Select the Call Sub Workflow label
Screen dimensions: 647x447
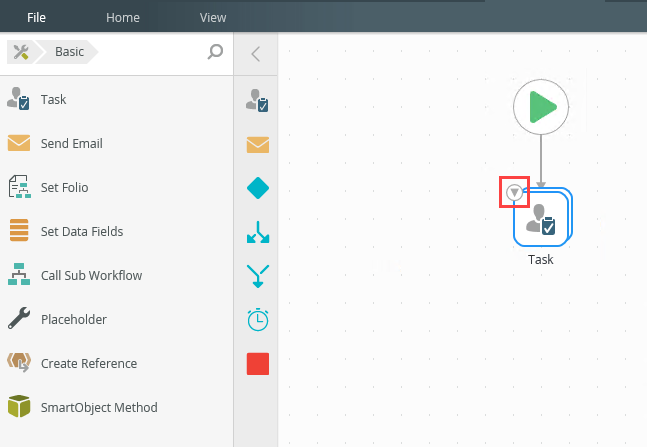tap(91, 275)
